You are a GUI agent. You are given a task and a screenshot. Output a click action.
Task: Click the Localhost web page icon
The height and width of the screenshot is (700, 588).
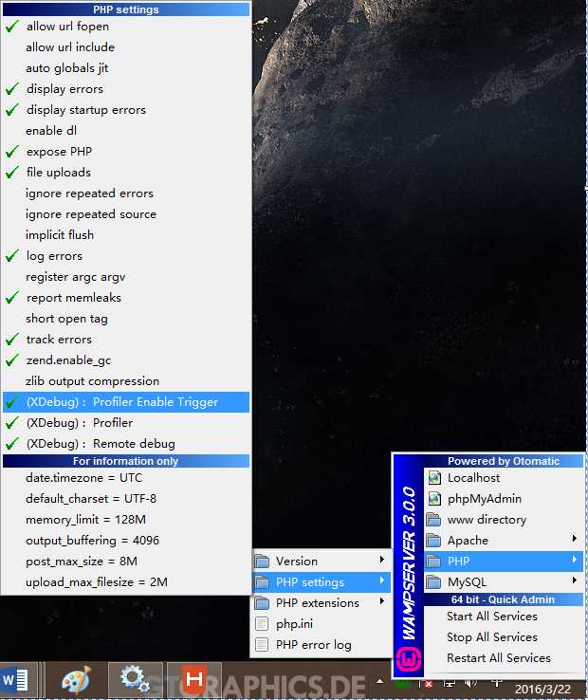click(x=434, y=478)
